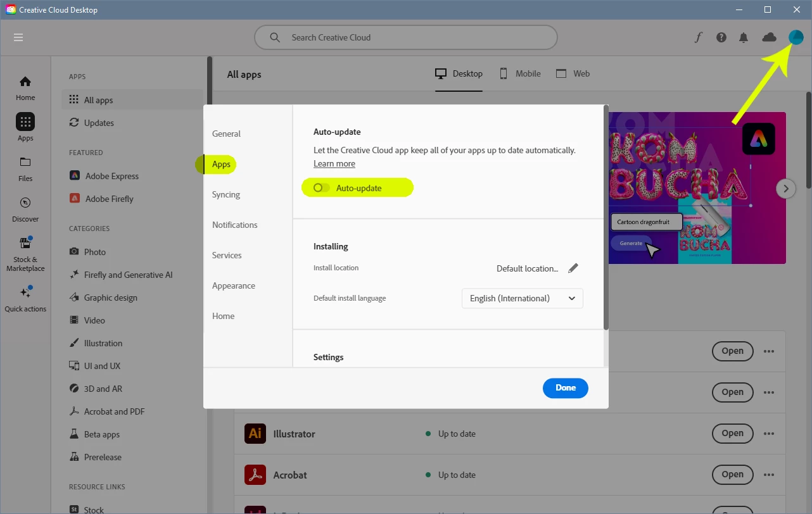The image size is (812, 514).
Task: Open Files in left rail
Action: [x=25, y=168]
